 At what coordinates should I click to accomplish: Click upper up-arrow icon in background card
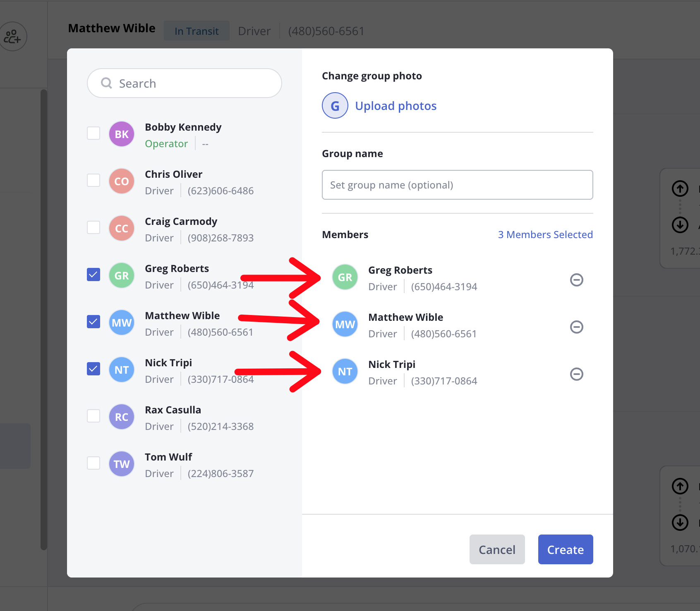pos(680,189)
